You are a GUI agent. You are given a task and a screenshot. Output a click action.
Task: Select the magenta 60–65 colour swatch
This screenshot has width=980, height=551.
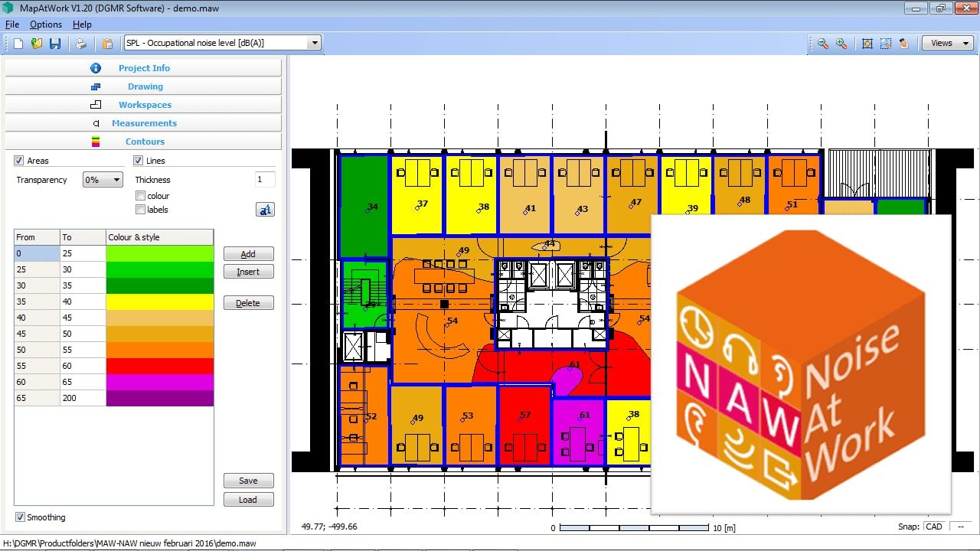(x=160, y=382)
